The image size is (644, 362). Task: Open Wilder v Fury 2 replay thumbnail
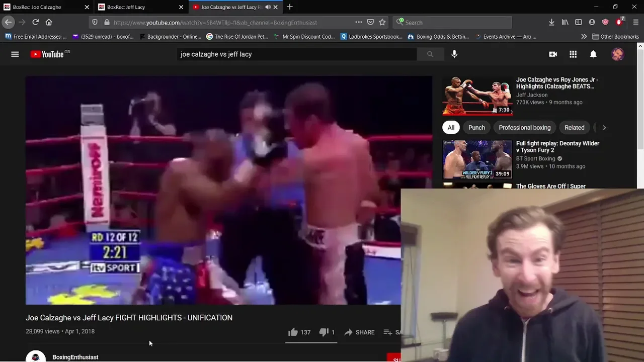point(477,159)
